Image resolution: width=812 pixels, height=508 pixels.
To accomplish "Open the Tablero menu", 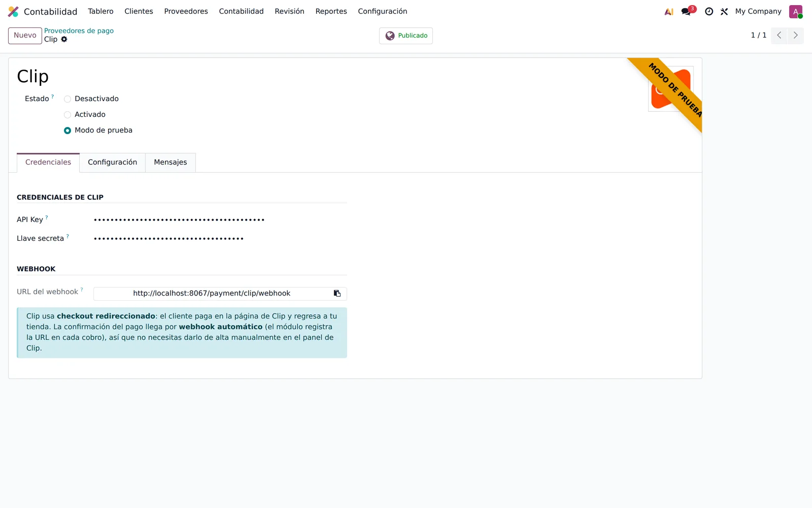I will pos(100,11).
